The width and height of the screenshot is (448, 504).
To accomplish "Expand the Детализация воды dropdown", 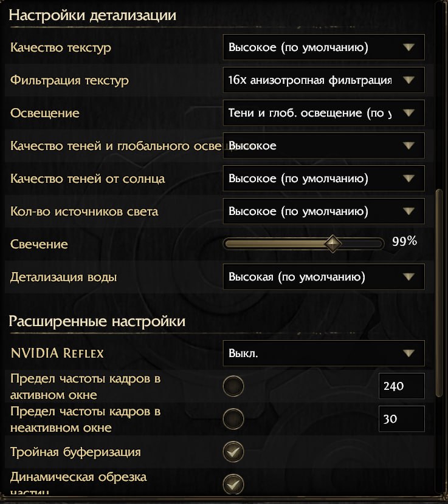I will coord(324,277).
